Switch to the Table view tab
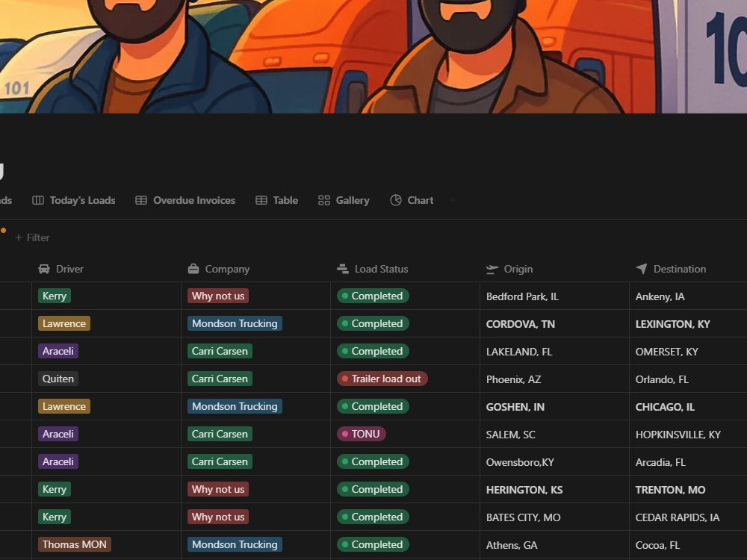The image size is (747, 560). [x=277, y=200]
